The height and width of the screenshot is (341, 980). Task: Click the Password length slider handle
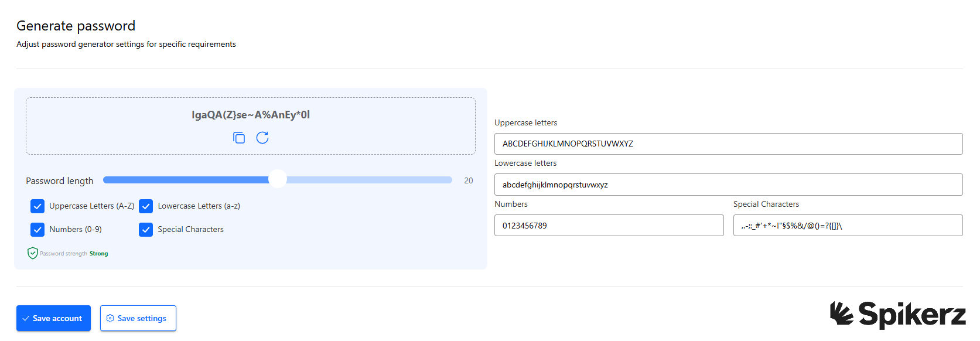(278, 179)
